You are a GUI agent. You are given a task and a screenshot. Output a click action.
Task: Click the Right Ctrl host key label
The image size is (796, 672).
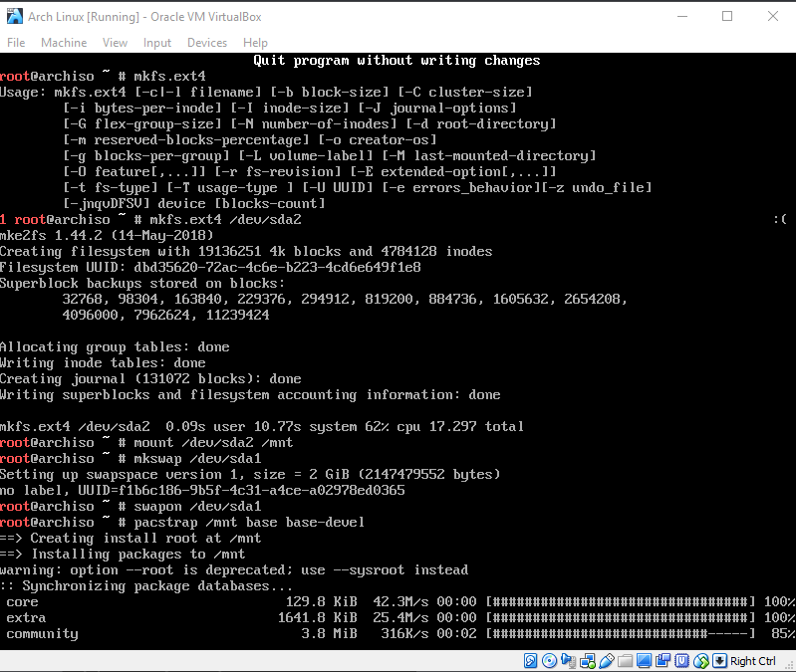pos(753,661)
